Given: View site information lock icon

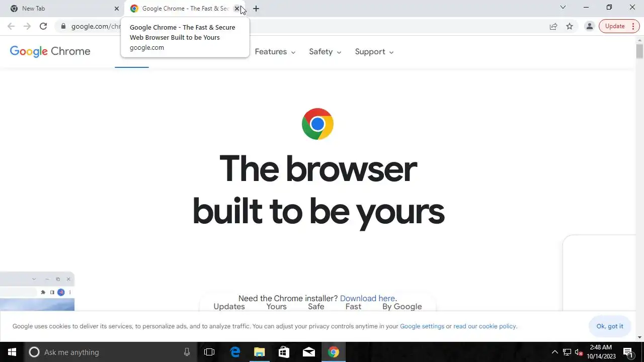Looking at the screenshot, I should point(63,26).
